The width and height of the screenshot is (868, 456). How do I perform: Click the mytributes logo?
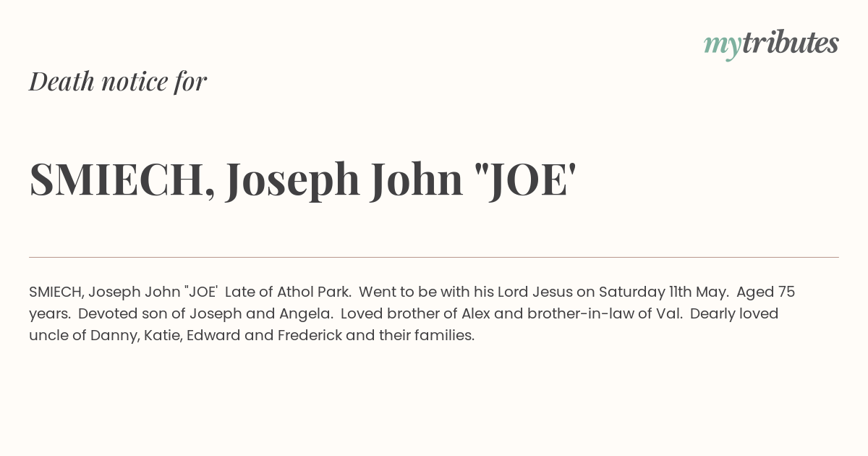771,44
